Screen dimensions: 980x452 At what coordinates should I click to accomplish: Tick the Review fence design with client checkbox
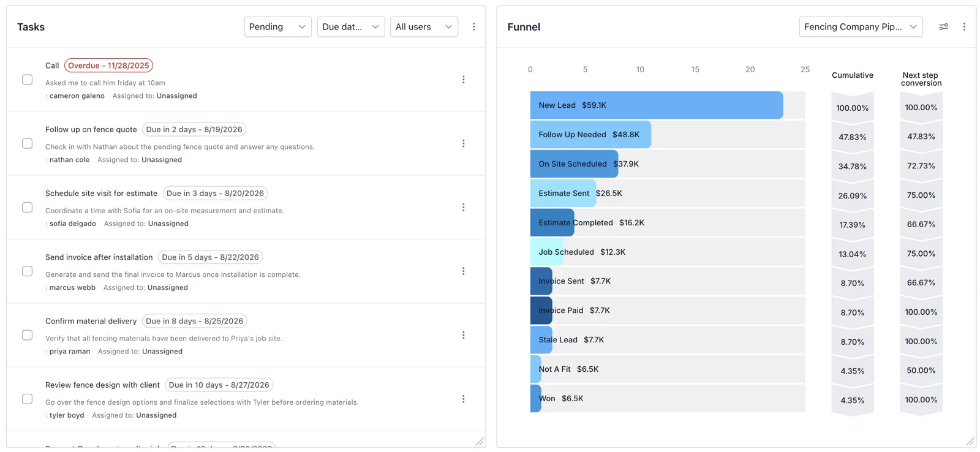click(28, 399)
